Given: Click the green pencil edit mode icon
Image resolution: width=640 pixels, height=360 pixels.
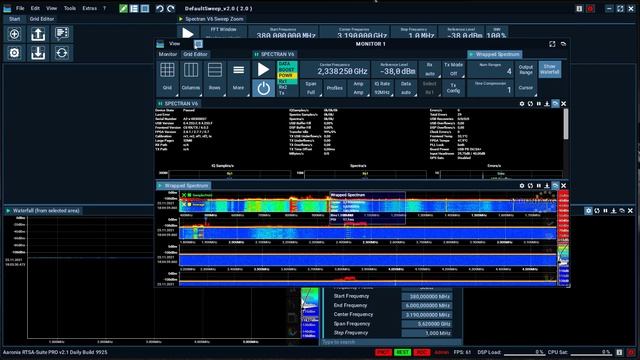Looking at the screenshot, I should coord(123,9).
